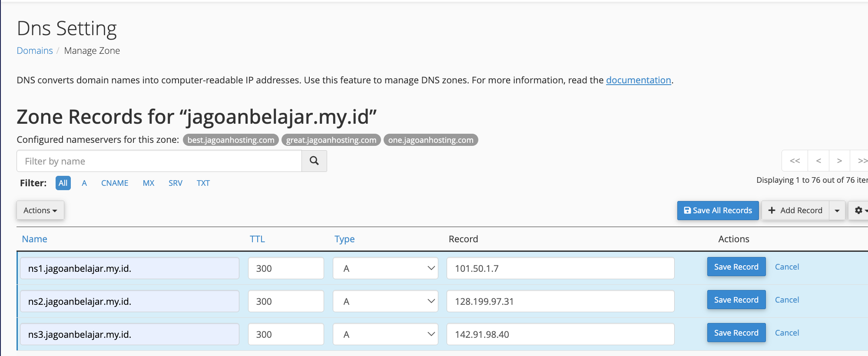Screen dimensions: 868x356
Task: Select the CNAME filter tab
Action: click(x=115, y=183)
